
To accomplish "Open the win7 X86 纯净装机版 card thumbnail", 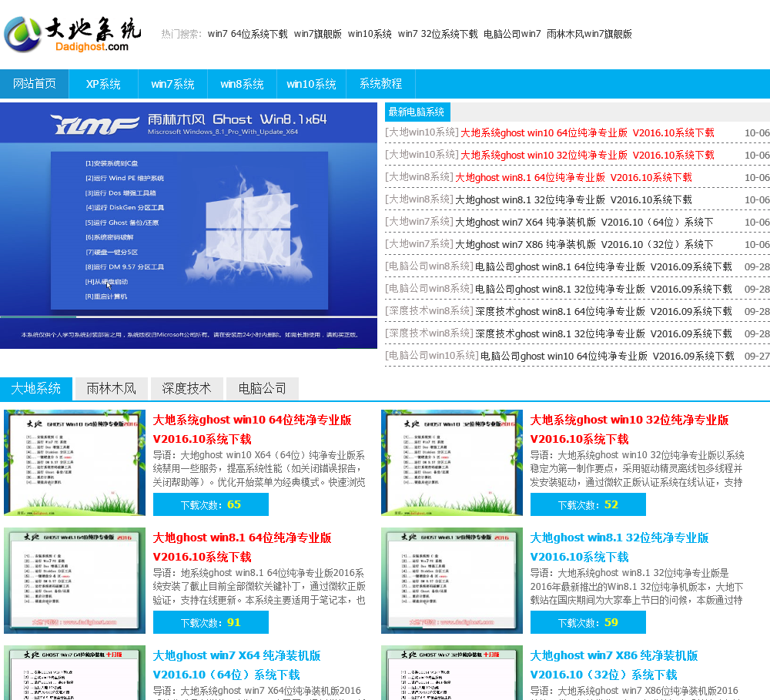I will point(452,673).
